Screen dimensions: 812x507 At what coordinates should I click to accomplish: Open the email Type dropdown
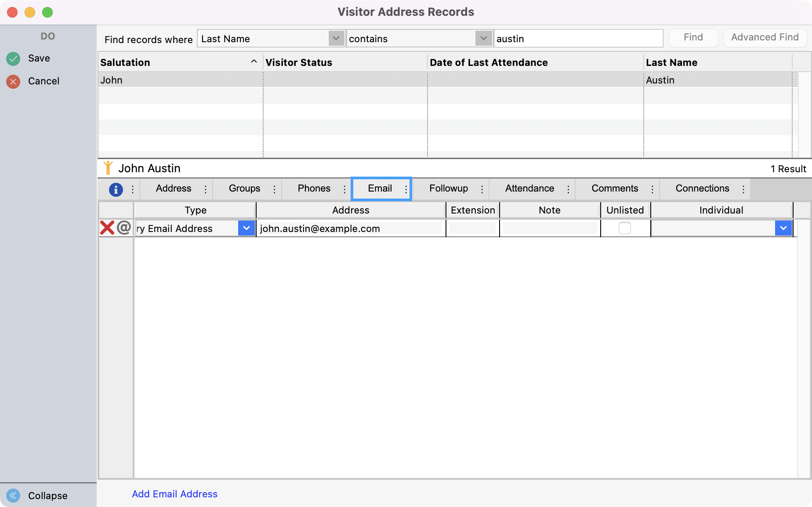(246, 228)
